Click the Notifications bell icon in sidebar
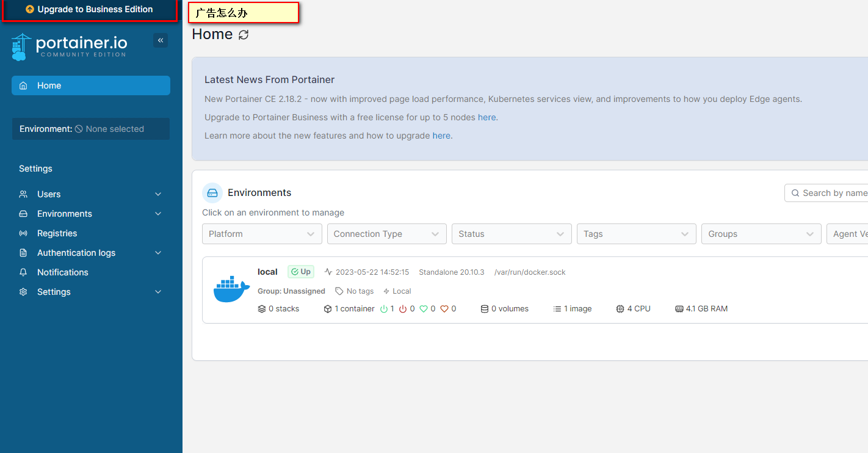The height and width of the screenshot is (453, 868). 23,272
